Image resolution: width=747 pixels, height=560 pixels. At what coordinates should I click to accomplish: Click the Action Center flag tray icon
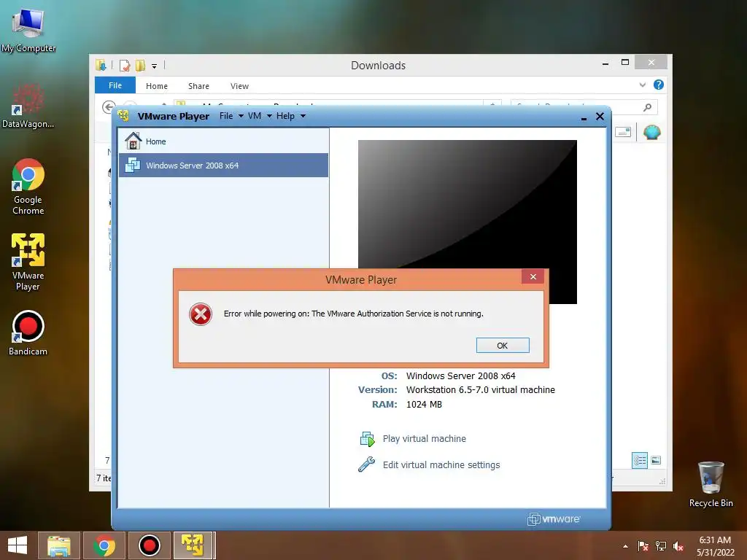click(x=643, y=546)
